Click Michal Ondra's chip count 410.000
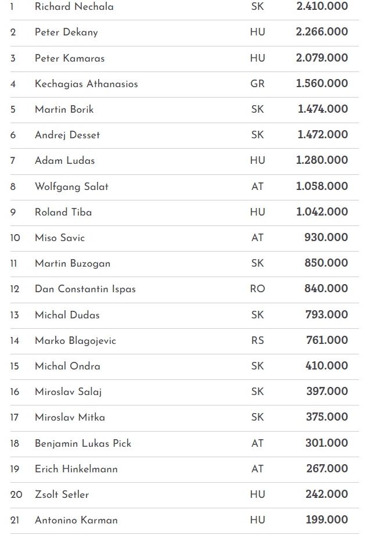 [326, 366]
